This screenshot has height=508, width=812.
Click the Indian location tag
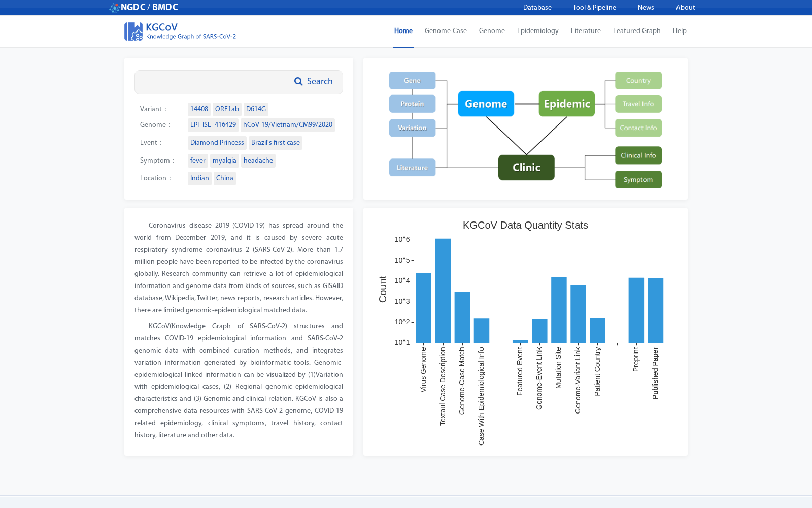(199, 178)
